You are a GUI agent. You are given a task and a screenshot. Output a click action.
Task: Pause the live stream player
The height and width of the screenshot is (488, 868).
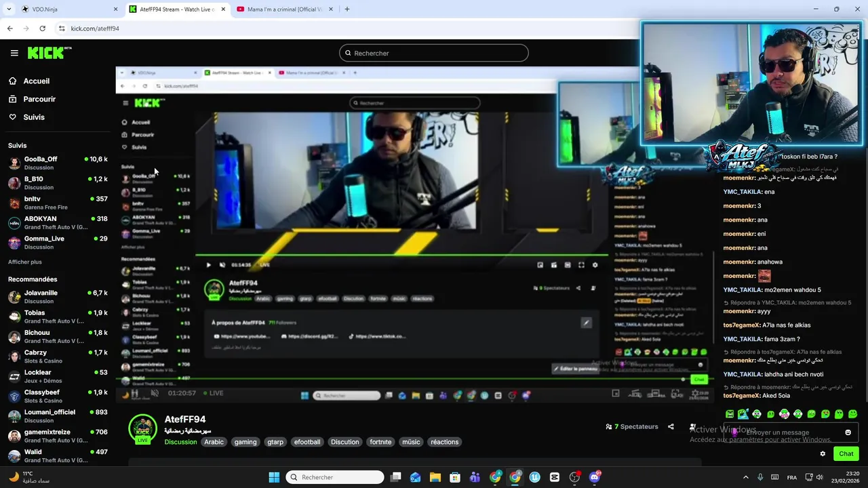tap(135, 393)
